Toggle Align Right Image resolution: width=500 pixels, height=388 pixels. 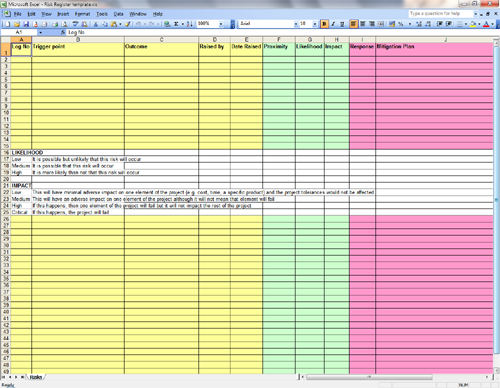[x=372, y=24]
